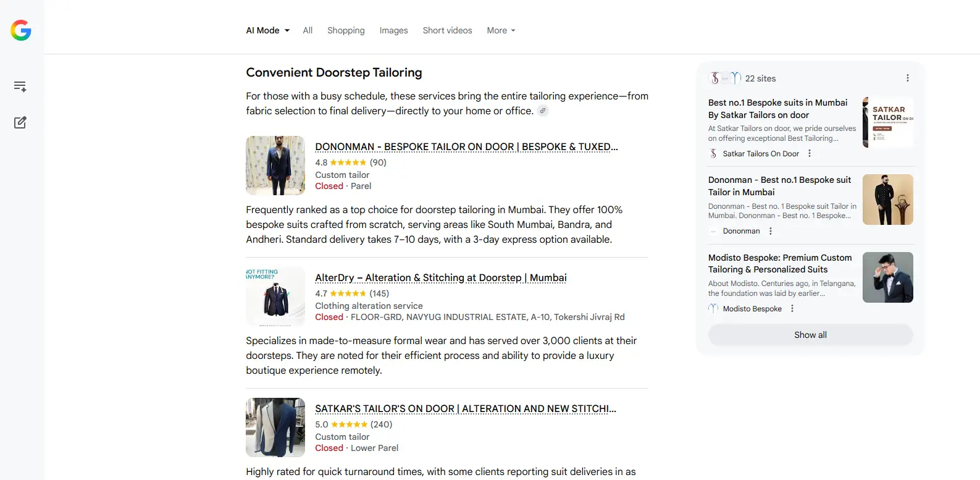This screenshot has width=980, height=480.
Task: Open the AI Mode history icon in sidebar
Action: [x=20, y=86]
